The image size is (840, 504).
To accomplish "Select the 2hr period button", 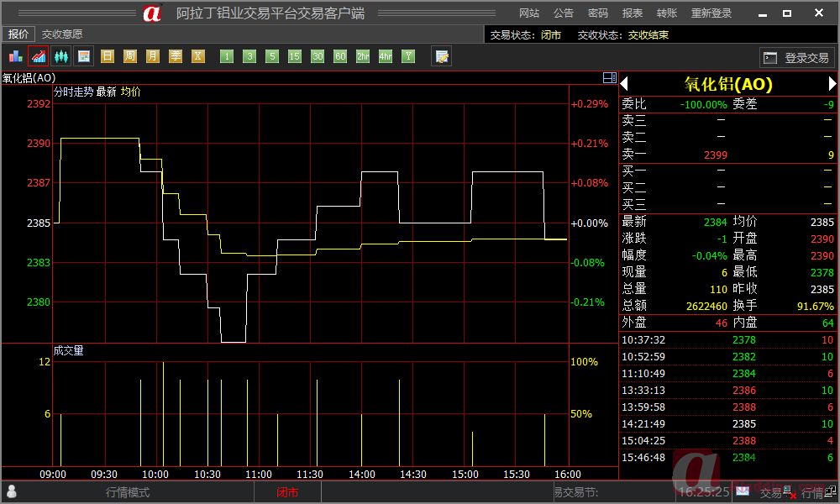I will 363,56.
